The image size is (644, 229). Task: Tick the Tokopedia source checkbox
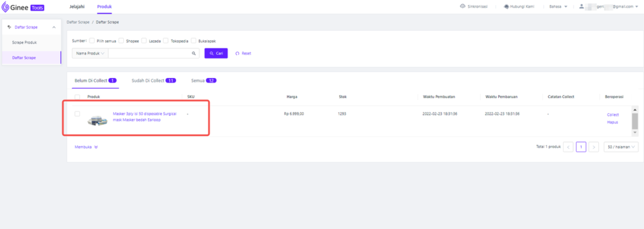click(x=165, y=41)
